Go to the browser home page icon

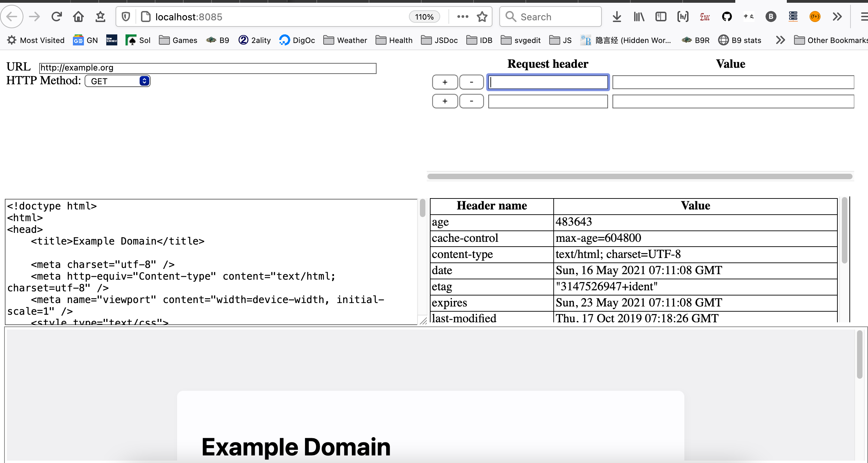78,17
